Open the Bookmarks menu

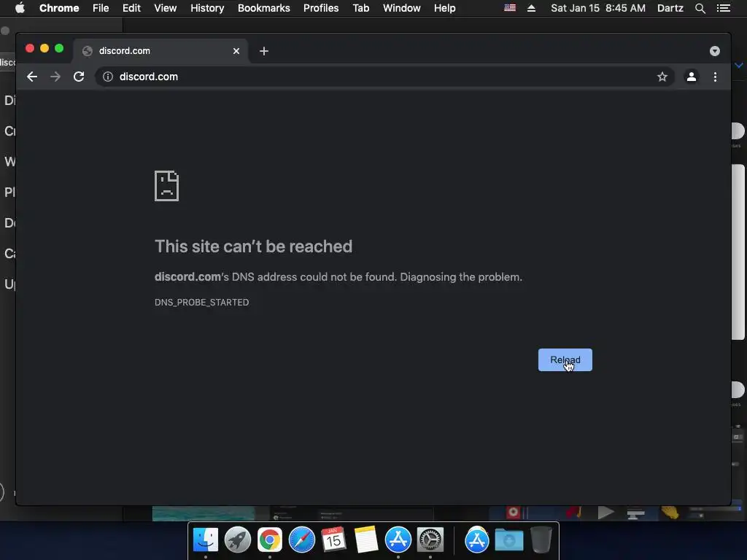264,8
